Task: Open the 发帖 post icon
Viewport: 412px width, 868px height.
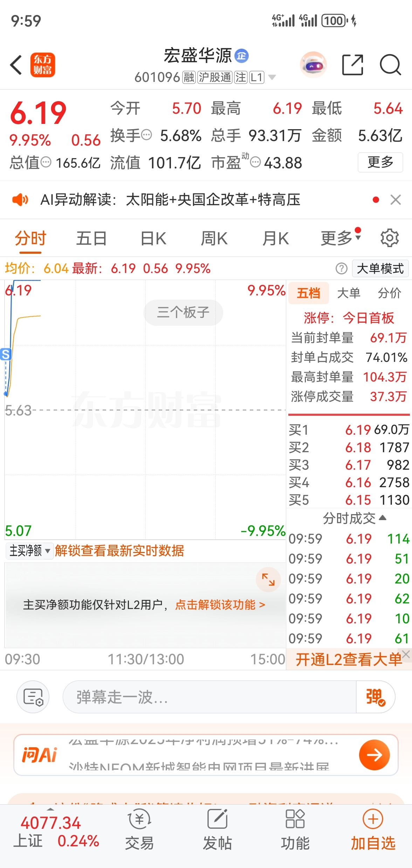Action: (217, 830)
